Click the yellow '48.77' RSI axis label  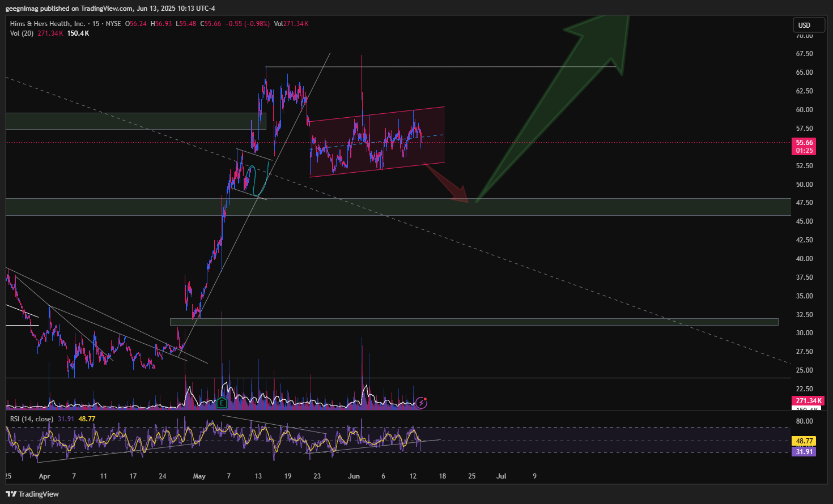tap(804, 441)
